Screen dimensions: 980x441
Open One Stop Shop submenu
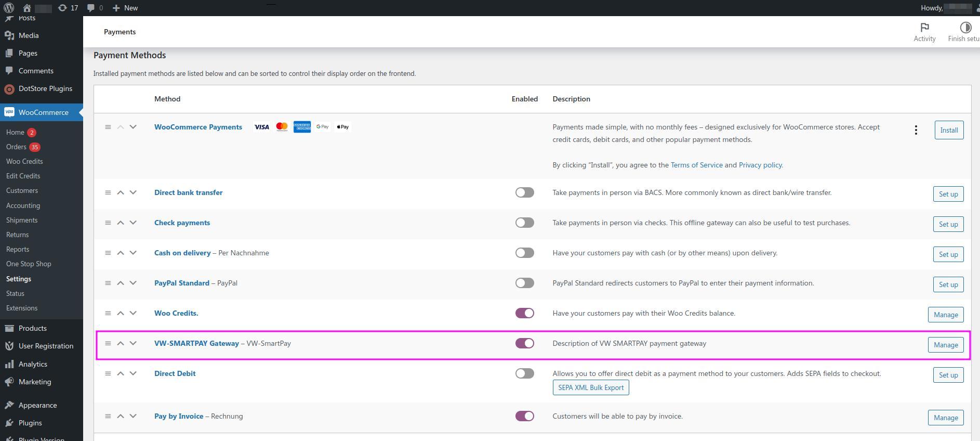point(29,264)
